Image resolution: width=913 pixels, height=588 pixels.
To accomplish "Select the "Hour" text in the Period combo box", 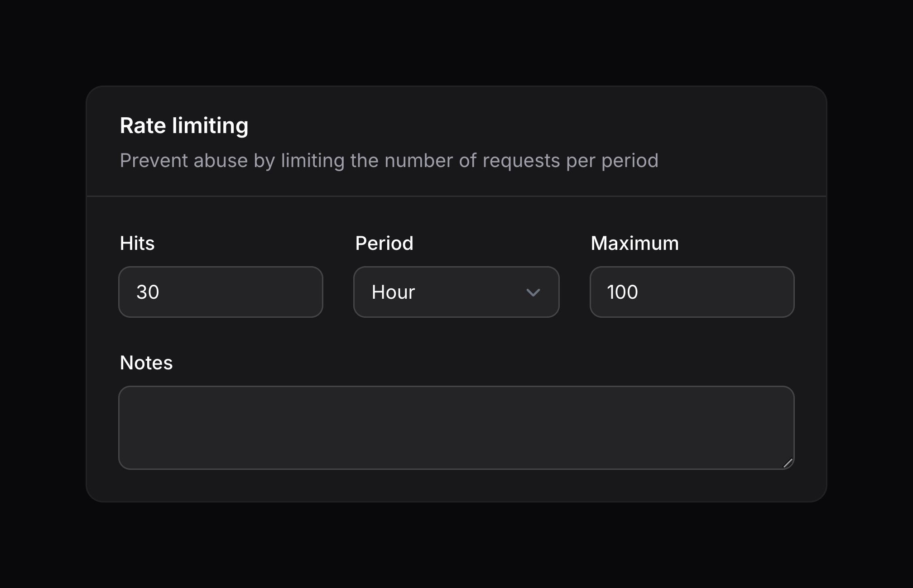I will point(393,292).
